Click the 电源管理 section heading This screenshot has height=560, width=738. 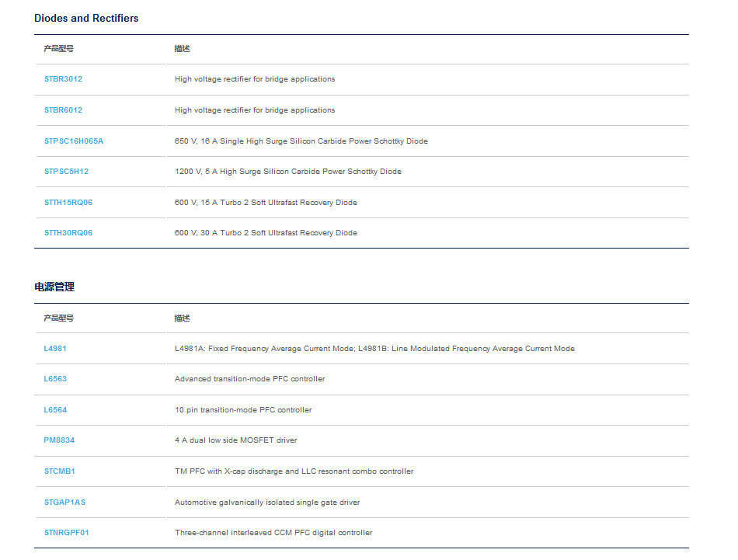point(54,287)
